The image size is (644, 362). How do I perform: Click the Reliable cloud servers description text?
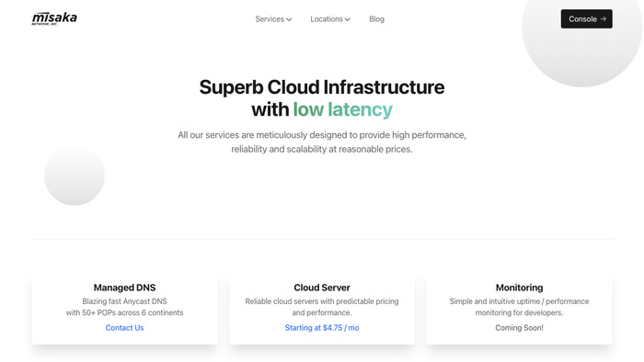[x=322, y=307]
